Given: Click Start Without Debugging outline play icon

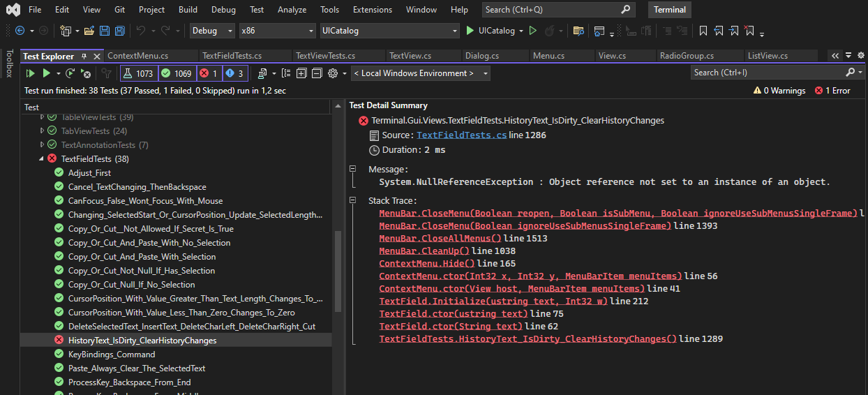Looking at the screenshot, I should click(x=533, y=31).
